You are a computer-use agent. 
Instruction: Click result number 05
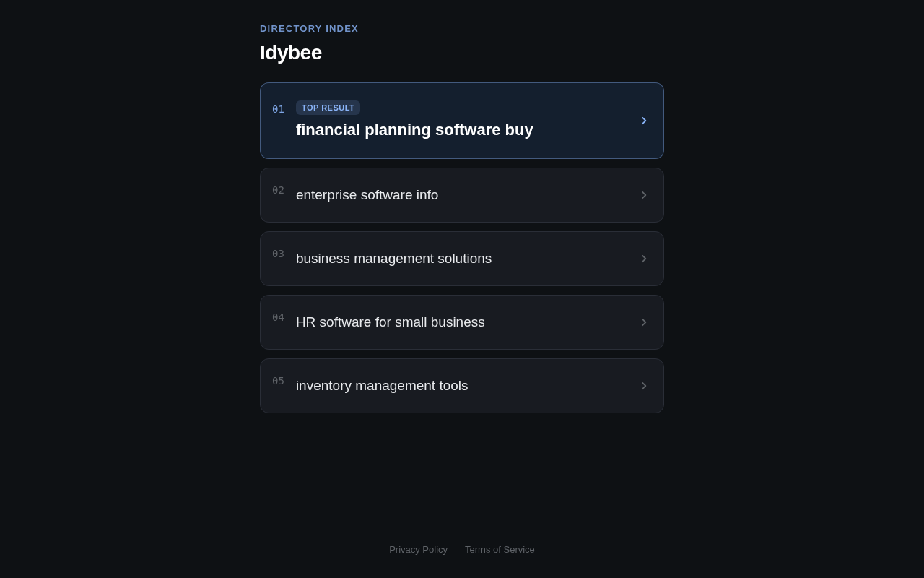[278, 381]
